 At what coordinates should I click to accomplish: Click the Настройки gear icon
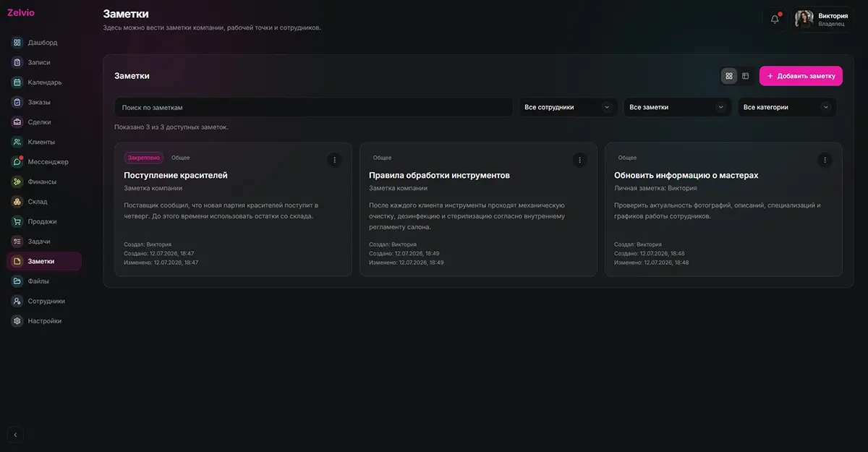17,321
